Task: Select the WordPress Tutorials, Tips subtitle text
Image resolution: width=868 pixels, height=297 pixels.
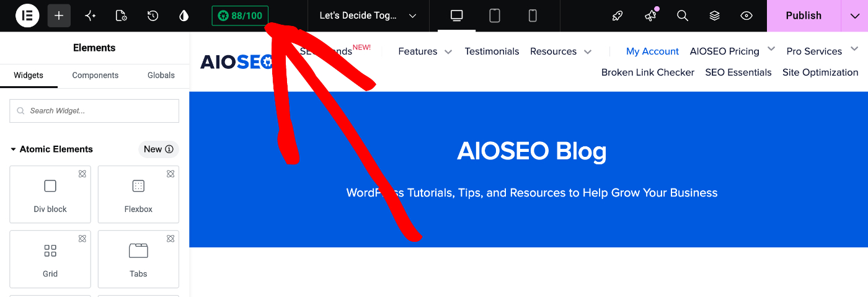Action: coord(532,193)
